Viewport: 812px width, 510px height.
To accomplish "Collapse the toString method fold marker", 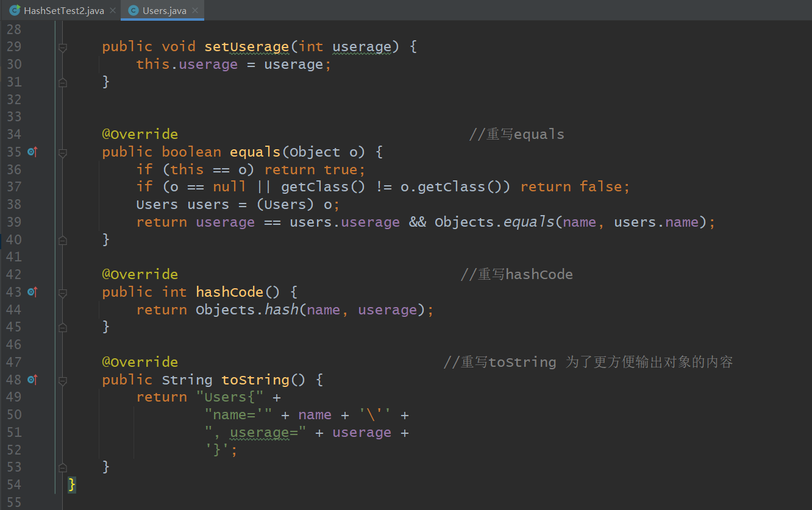I will click(x=62, y=380).
